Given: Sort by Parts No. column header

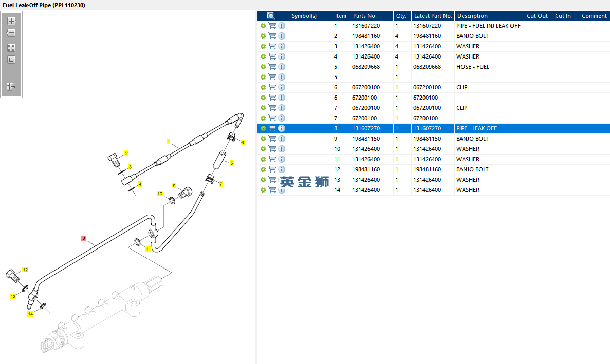Looking at the screenshot, I should pyautogui.click(x=372, y=16).
